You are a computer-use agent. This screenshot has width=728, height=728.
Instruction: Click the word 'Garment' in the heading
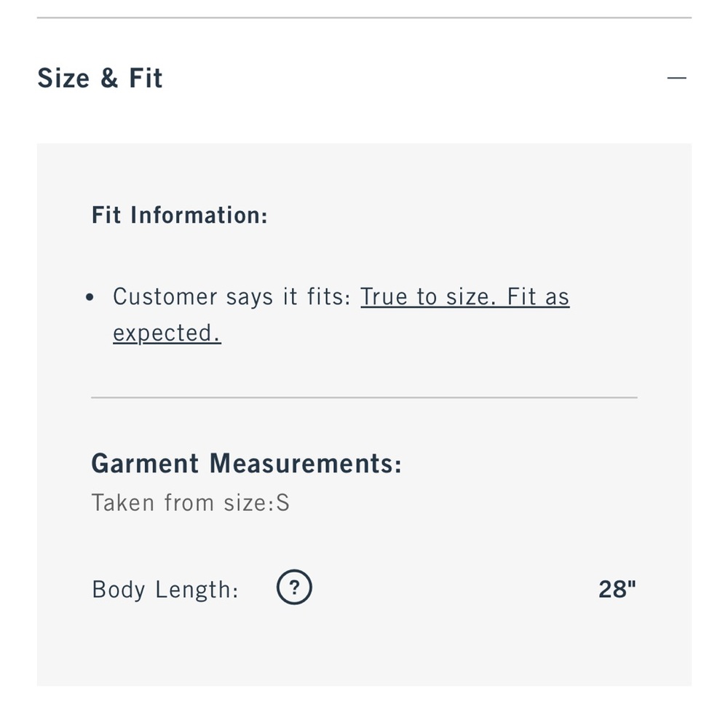(x=145, y=464)
